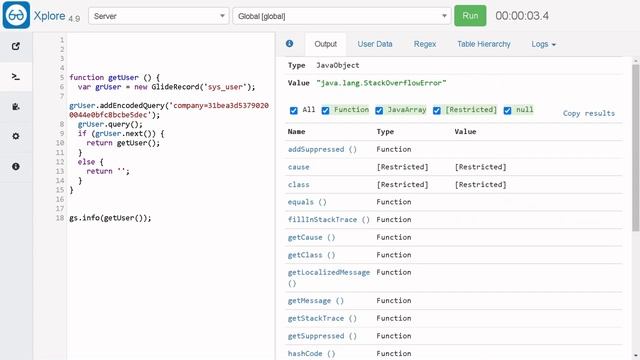The width and height of the screenshot is (640, 360).
Task: Open settings gear in sidebar
Action: [16, 136]
